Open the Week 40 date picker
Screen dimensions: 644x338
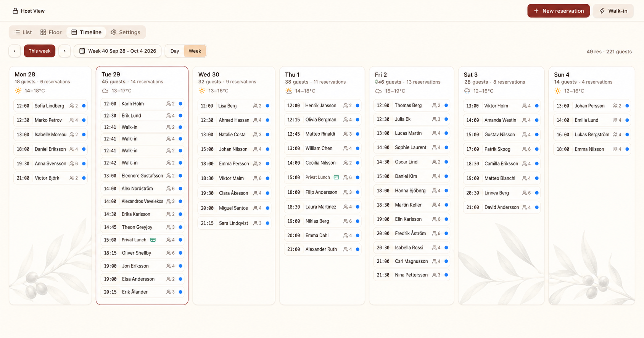coord(118,51)
